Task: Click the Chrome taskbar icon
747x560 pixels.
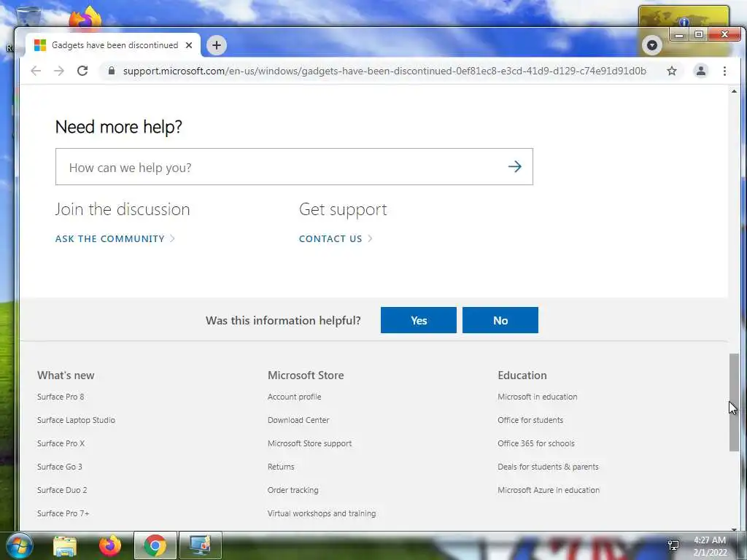Action: click(x=155, y=545)
